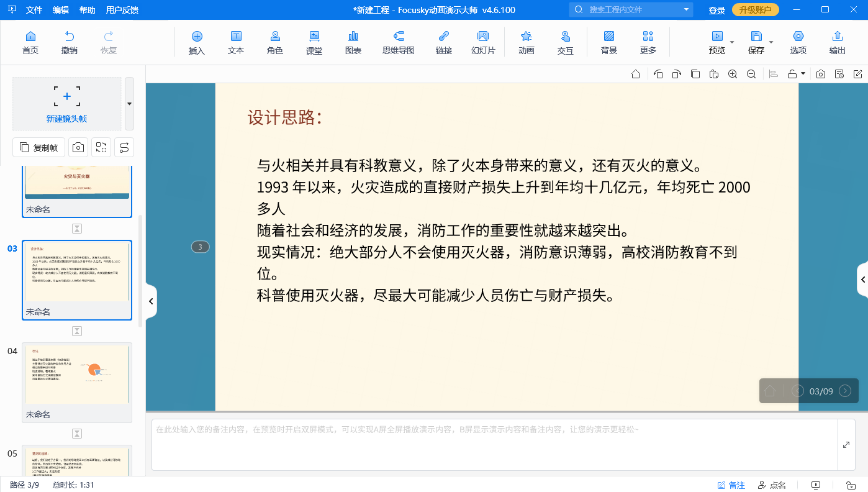Click the 搜索工程内文件 search field
The height and width of the screenshot is (492, 868).
click(631, 9)
